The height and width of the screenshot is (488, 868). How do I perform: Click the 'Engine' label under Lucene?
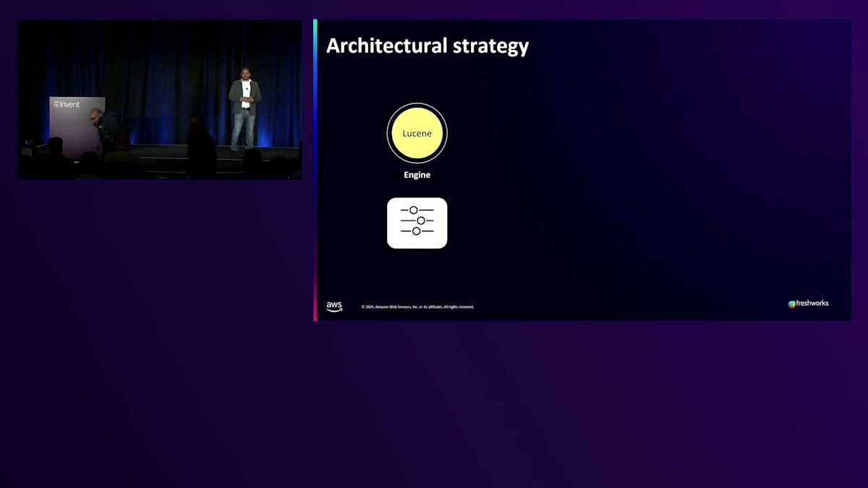click(x=417, y=175)
